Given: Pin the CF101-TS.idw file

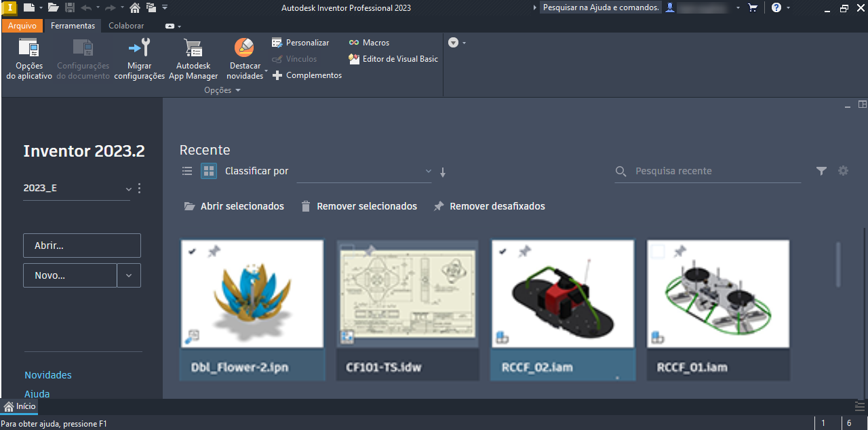Looking at the screenshot, I should (369, 252).
